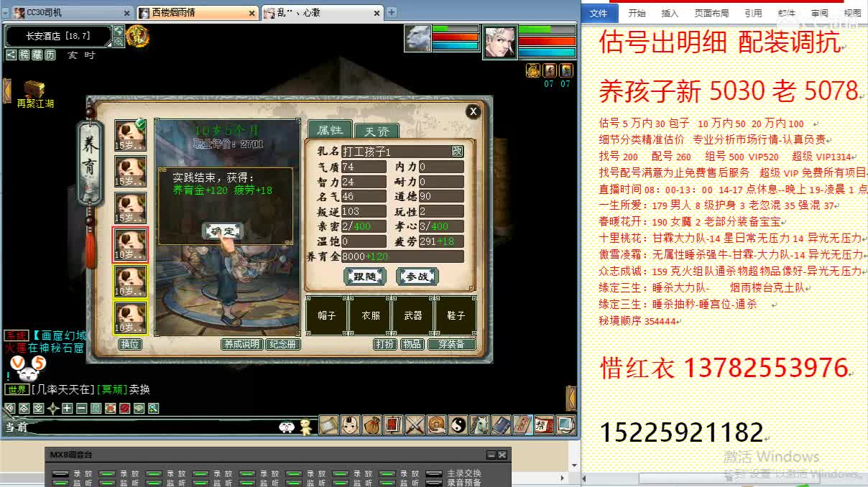Open the 历 calendar icon
This screenshot has height=487, width=868.
pos(50,55)
